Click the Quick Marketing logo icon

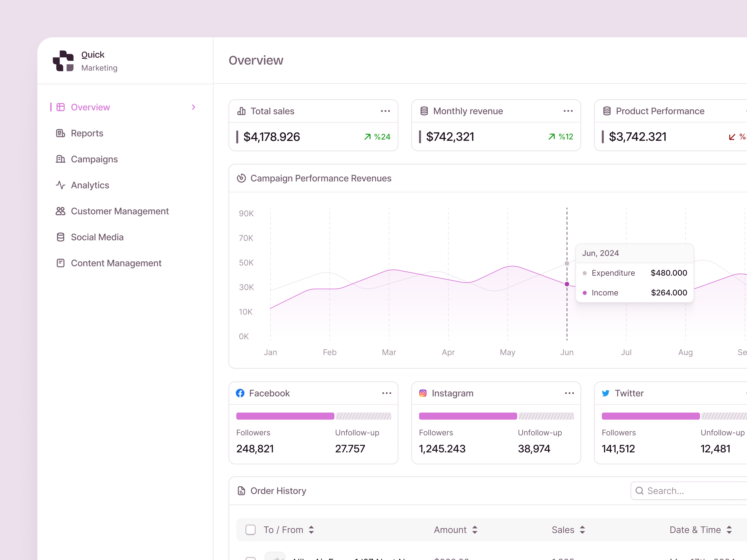coord(63,61)
